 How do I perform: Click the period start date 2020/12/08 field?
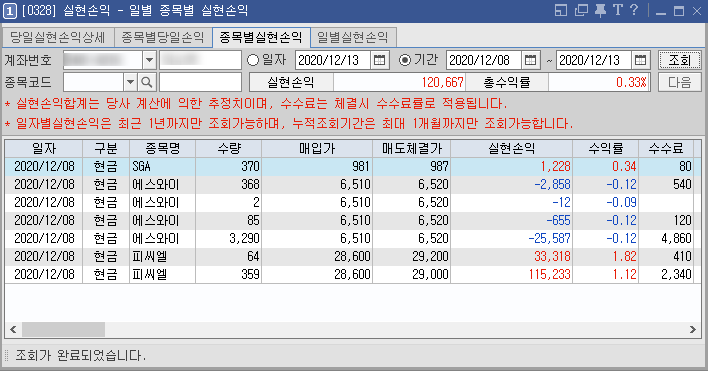click(484, 60)
